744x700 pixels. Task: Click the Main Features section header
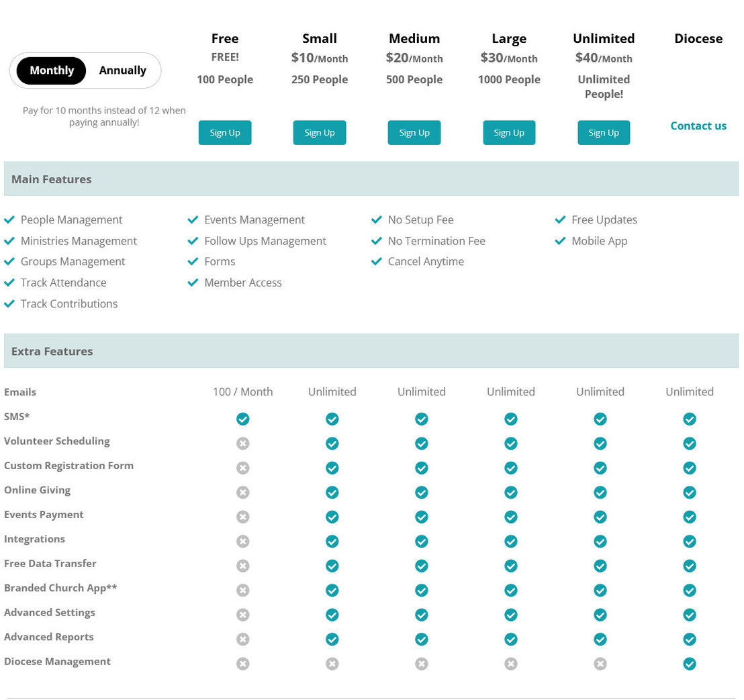tap(371, 179)
